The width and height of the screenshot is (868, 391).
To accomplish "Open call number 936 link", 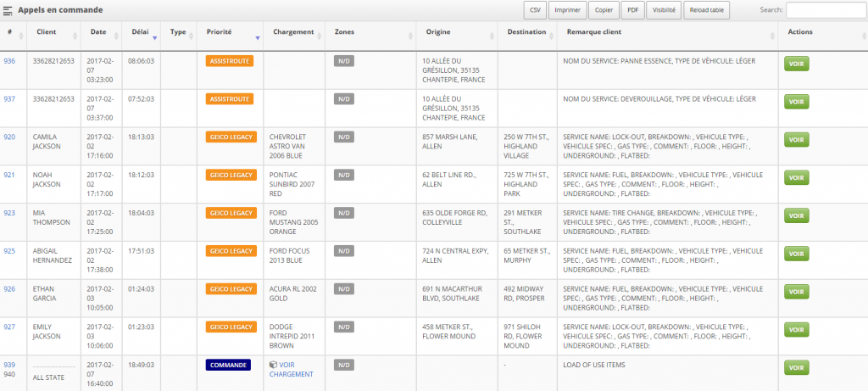I will point(9,61).
